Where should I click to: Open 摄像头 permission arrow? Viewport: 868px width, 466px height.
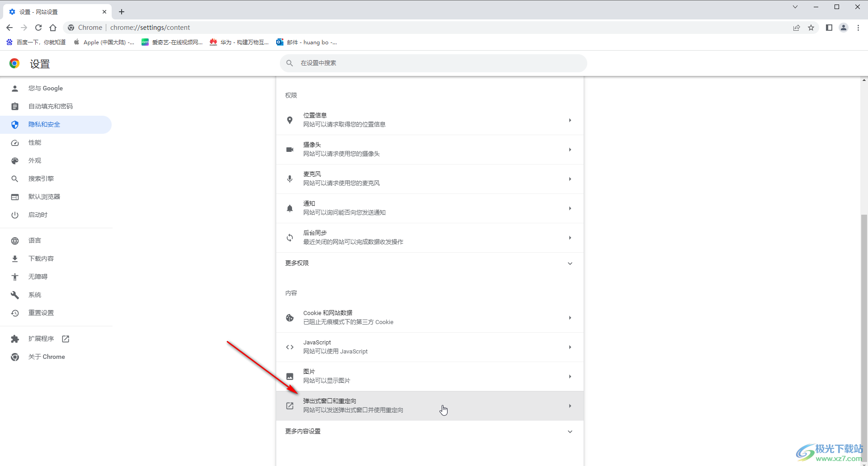[x=570, y=150]
